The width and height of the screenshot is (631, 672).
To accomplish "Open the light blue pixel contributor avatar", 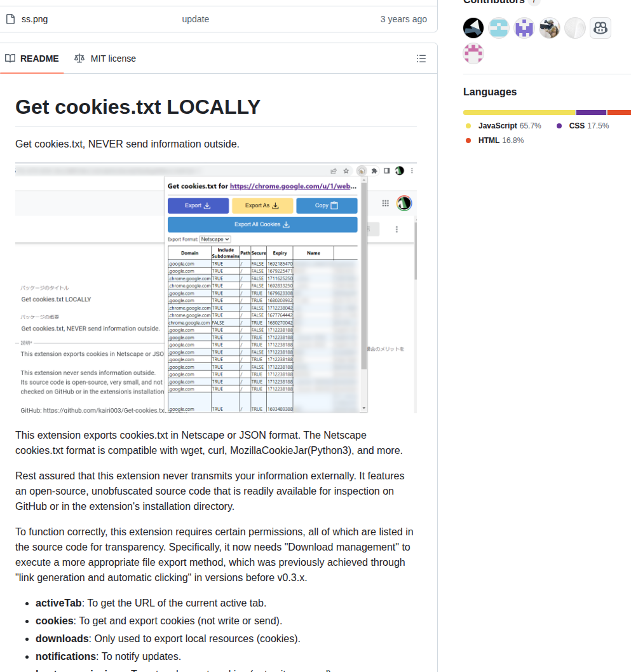I will (499, 28).
